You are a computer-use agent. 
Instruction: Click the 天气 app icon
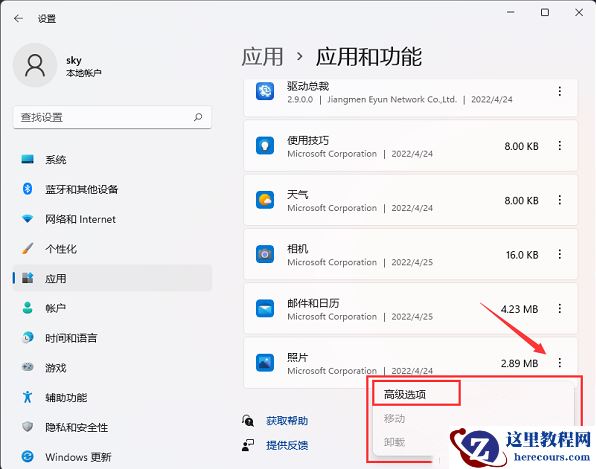coord(265,200)
